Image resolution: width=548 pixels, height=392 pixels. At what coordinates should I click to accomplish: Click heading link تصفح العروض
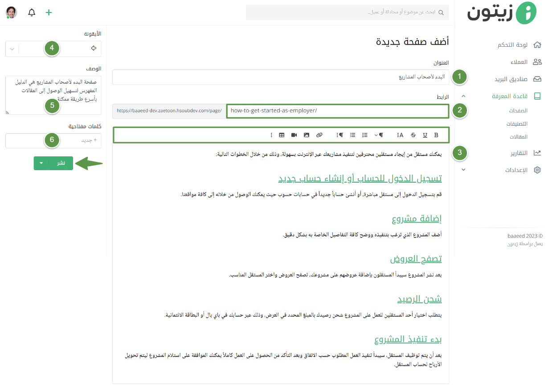point(416,259)
